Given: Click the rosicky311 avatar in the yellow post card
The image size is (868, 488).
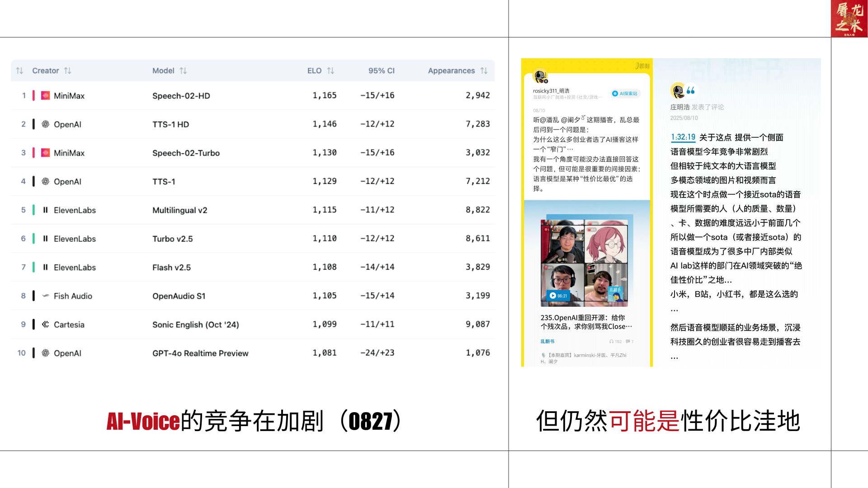Looking at the screenshot, I should point(540,76).
